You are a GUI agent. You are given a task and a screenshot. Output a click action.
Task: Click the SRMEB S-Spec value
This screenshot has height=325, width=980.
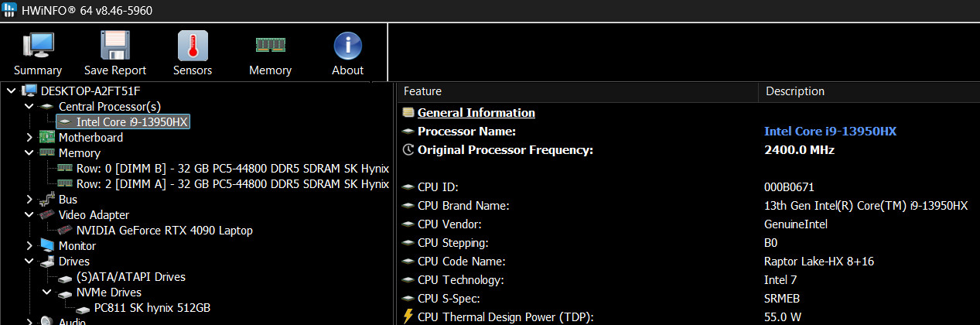783,299
